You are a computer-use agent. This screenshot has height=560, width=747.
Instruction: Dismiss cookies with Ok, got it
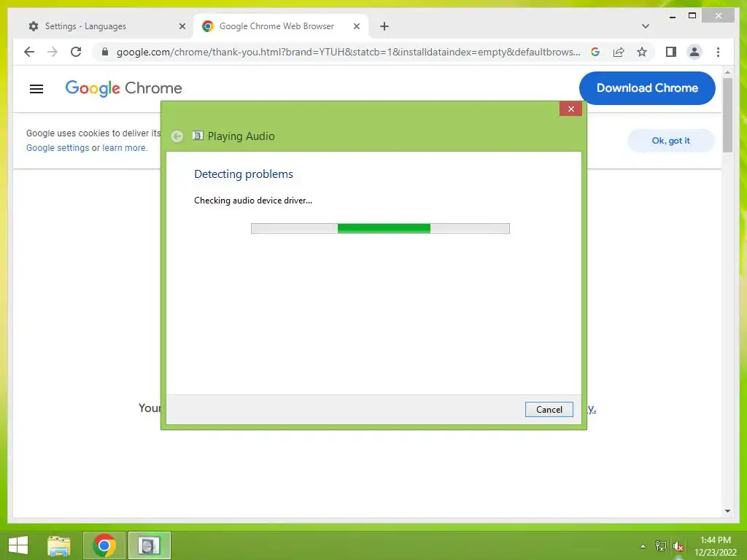pos(671,141)
